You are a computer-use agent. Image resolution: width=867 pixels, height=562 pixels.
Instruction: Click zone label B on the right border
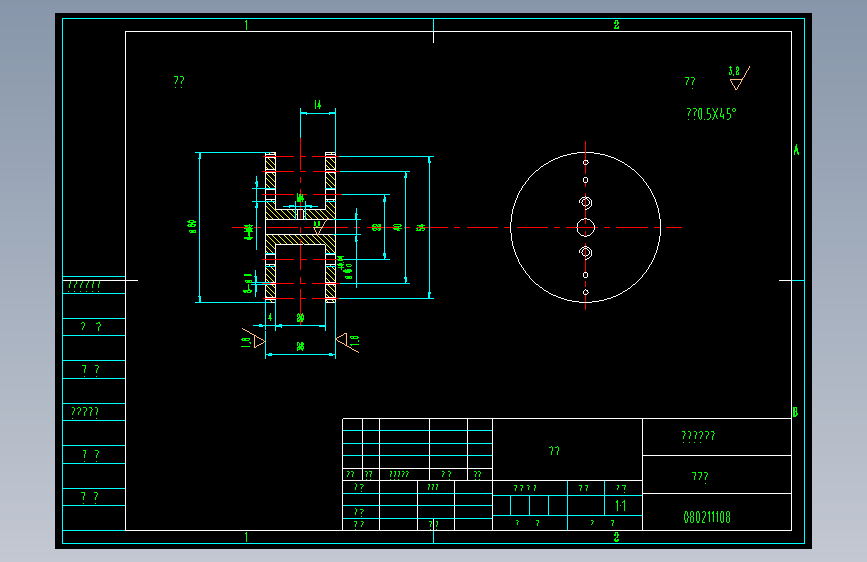tap(795, 412)
